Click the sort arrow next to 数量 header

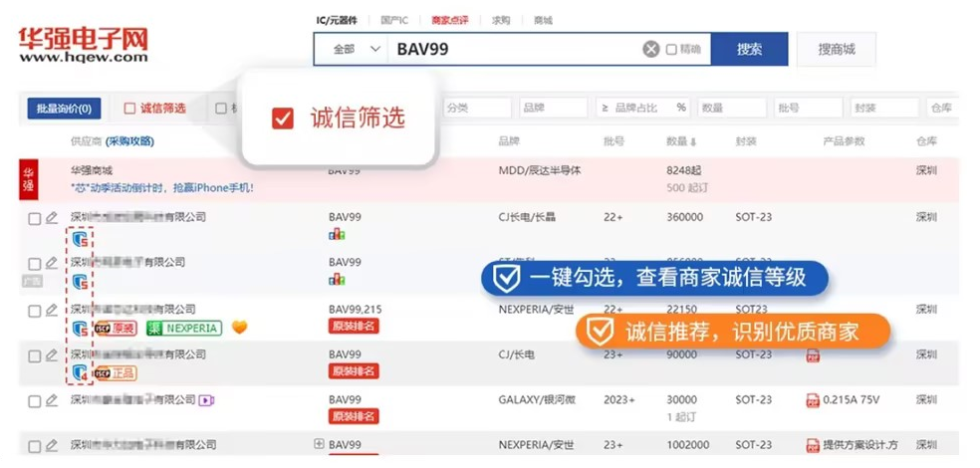pyautogui.click(x=692, y=141)
